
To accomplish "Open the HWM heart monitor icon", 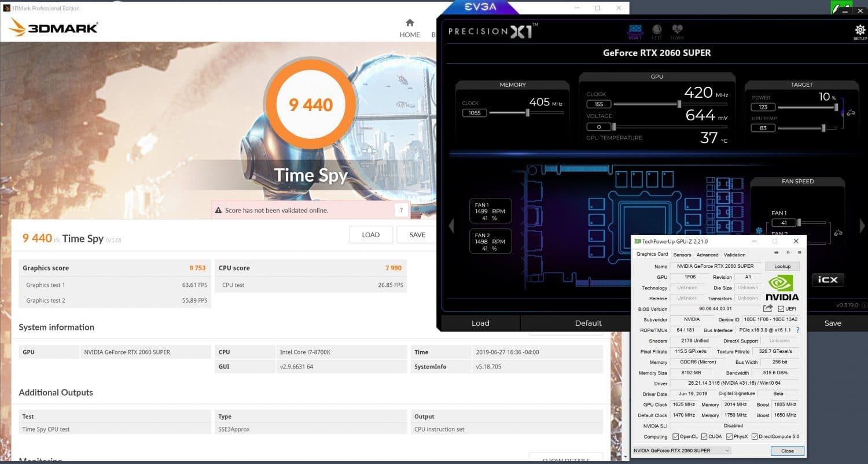I will (x=677, y=30).
